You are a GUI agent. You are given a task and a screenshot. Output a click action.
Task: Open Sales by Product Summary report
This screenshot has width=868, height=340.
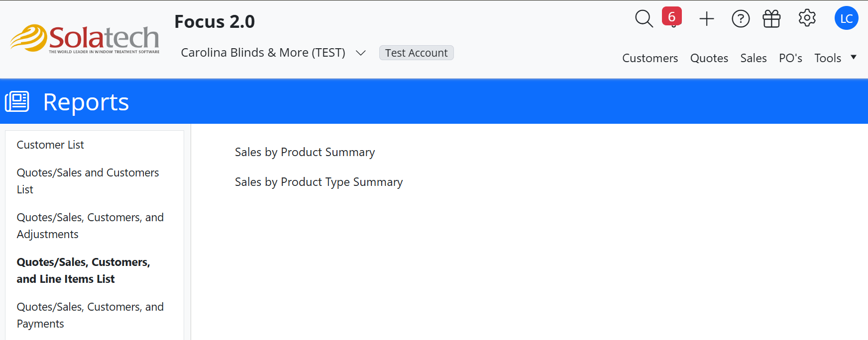coord(305,152)
